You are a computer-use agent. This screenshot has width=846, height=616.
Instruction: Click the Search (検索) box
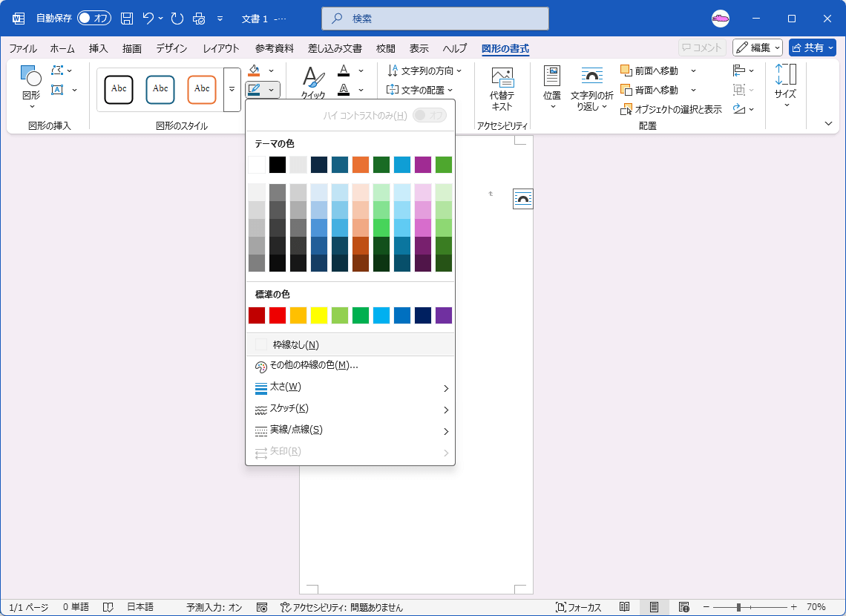click(435, 18)
